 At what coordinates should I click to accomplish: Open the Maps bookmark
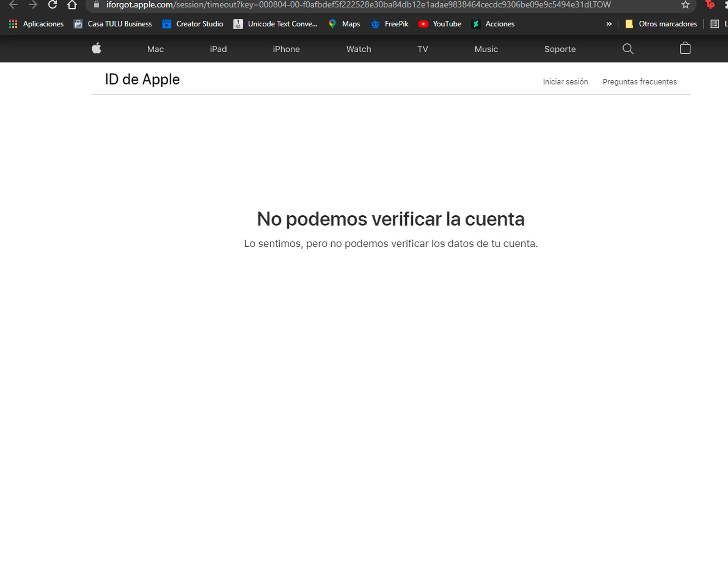343,23
